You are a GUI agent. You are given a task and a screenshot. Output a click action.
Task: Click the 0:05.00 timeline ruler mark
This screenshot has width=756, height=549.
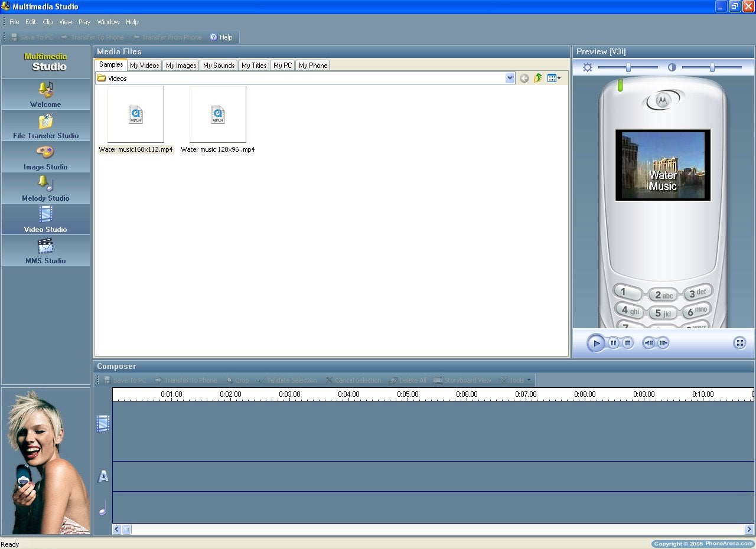click(x=408, y=394)
